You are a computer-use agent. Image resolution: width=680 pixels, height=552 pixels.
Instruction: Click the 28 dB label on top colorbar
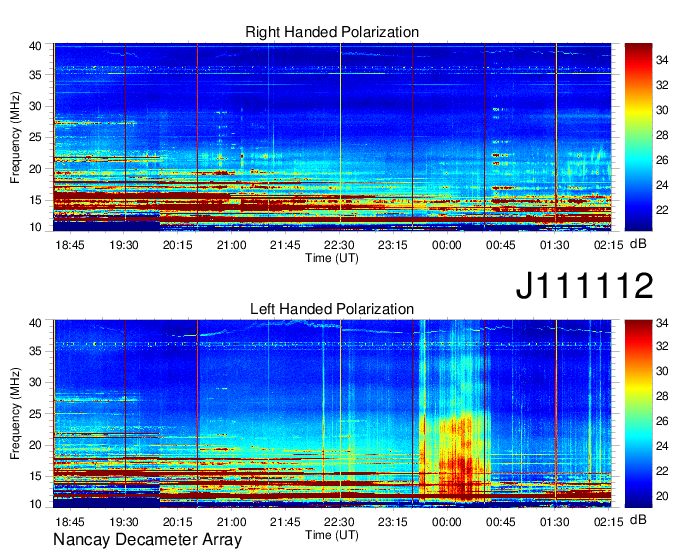tap(662, 135)
